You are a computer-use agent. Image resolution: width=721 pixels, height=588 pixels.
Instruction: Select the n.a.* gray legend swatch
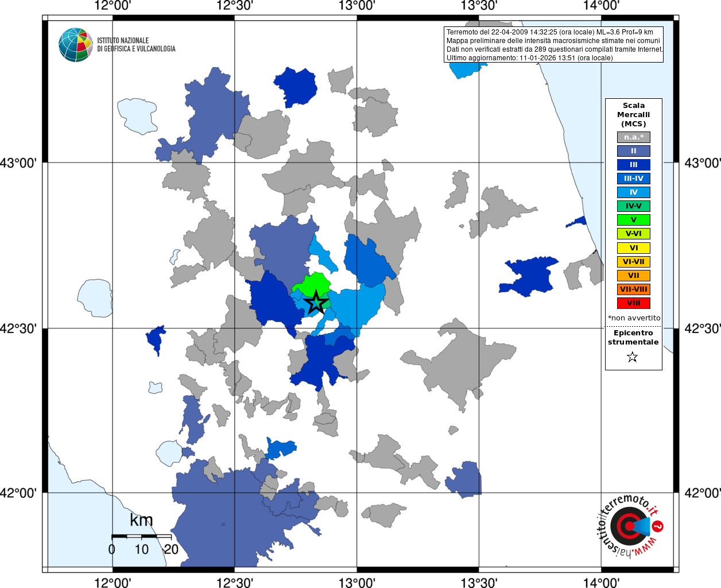(634, 137)
